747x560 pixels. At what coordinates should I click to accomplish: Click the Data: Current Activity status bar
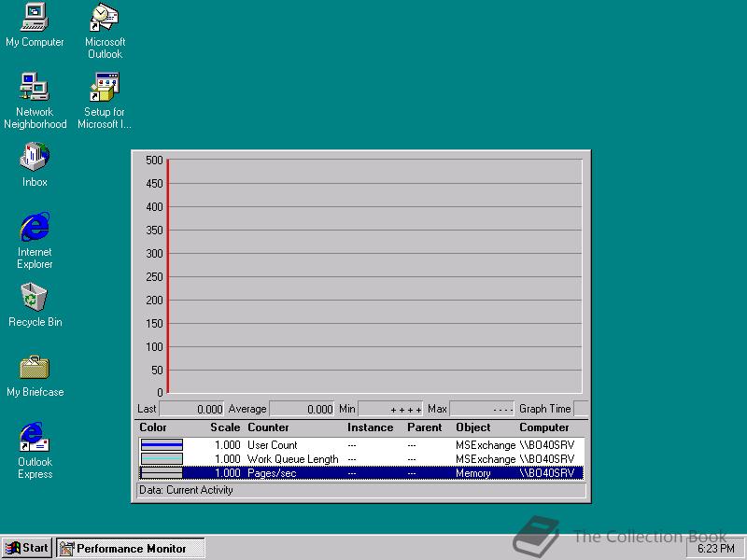(361, 490)
